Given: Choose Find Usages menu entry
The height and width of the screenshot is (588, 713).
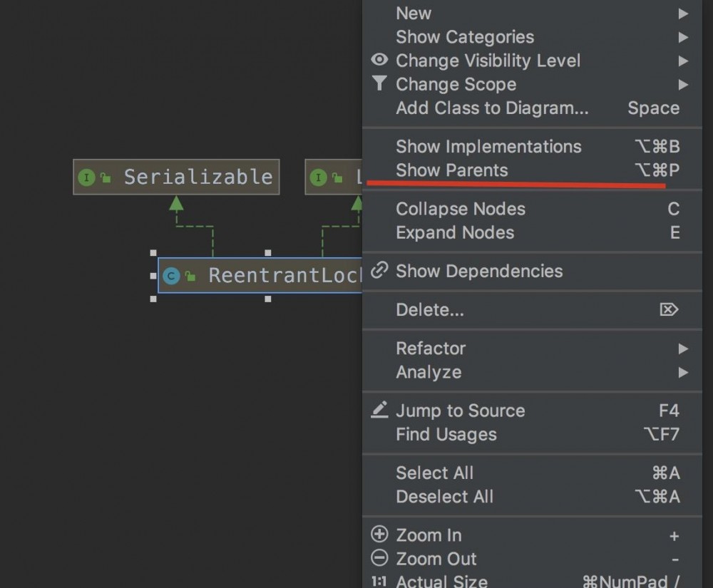Looking at the screenshot, I should (446, 434).
